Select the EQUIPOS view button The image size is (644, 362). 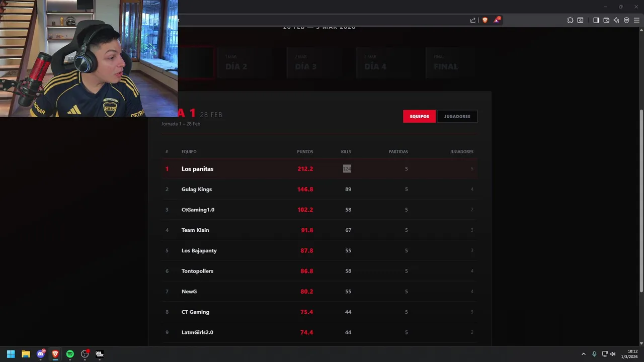coord(419,116)
